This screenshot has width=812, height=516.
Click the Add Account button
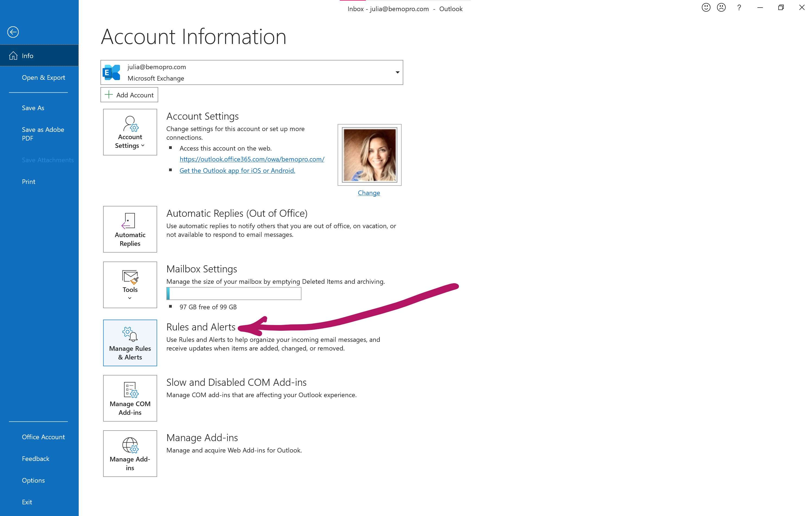click(129, 95)
